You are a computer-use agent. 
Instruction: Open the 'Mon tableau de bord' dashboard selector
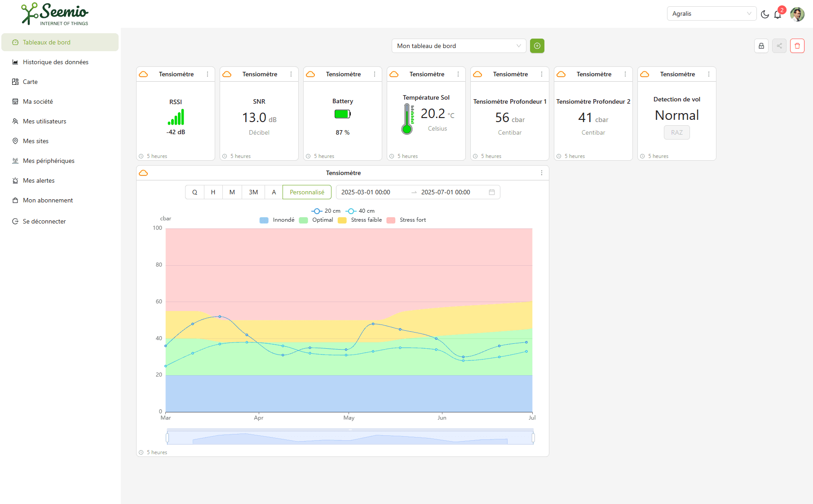coord(458,45)
